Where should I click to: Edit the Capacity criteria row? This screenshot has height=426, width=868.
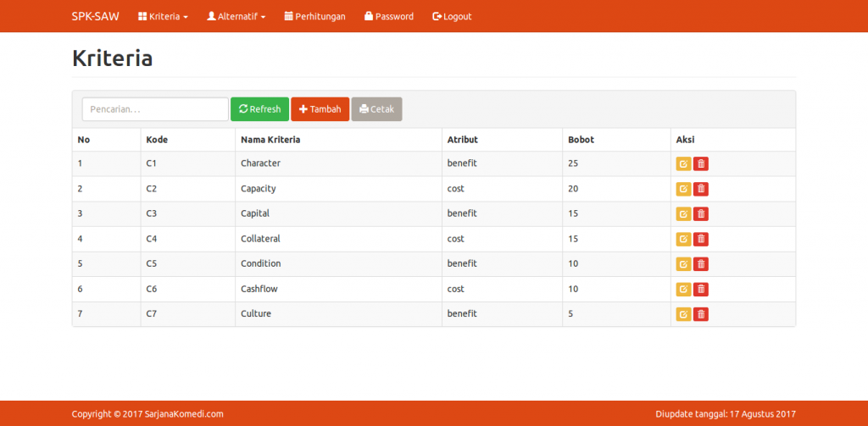click(684, 189)
